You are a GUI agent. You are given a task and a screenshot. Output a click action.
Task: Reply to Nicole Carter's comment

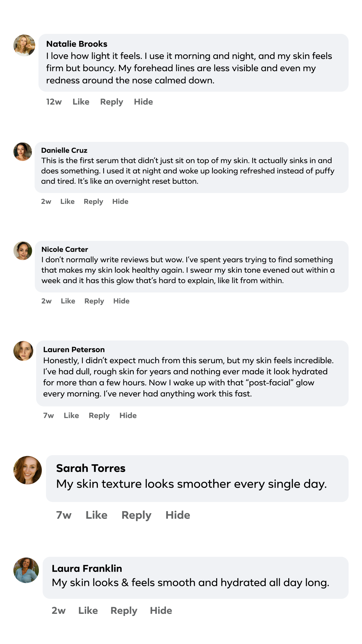94,301
